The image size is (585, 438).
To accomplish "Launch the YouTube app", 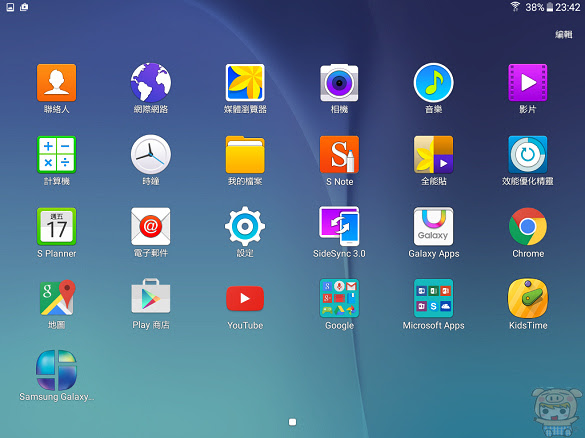I will pyautogui.click(x=245, y=298).
